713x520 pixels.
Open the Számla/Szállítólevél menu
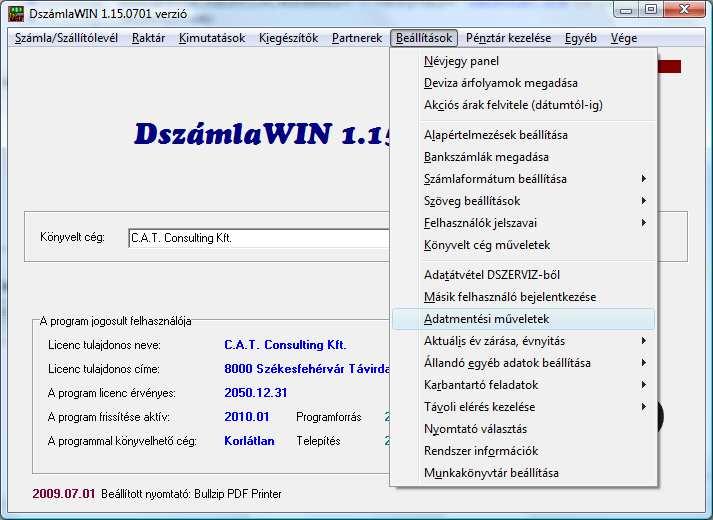(x=66, y=38)
